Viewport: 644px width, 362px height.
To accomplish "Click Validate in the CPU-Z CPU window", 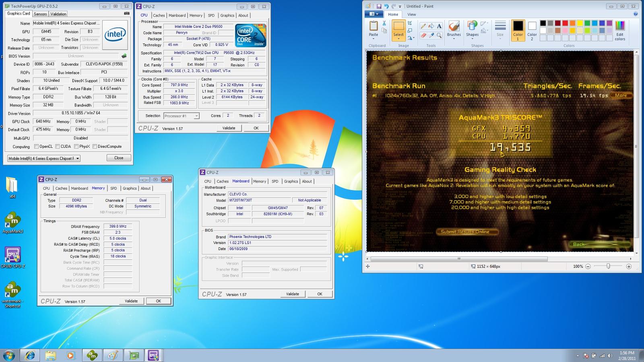I will 229,128.
